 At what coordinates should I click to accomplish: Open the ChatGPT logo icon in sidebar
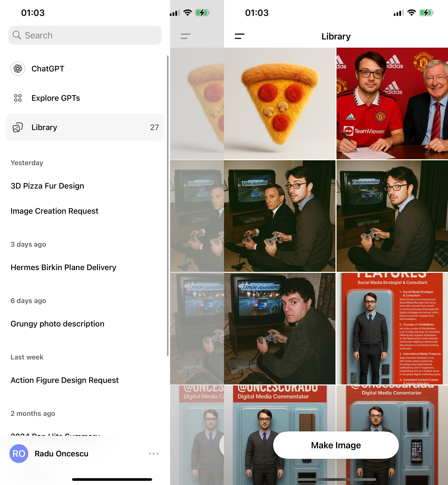point(18,69)
